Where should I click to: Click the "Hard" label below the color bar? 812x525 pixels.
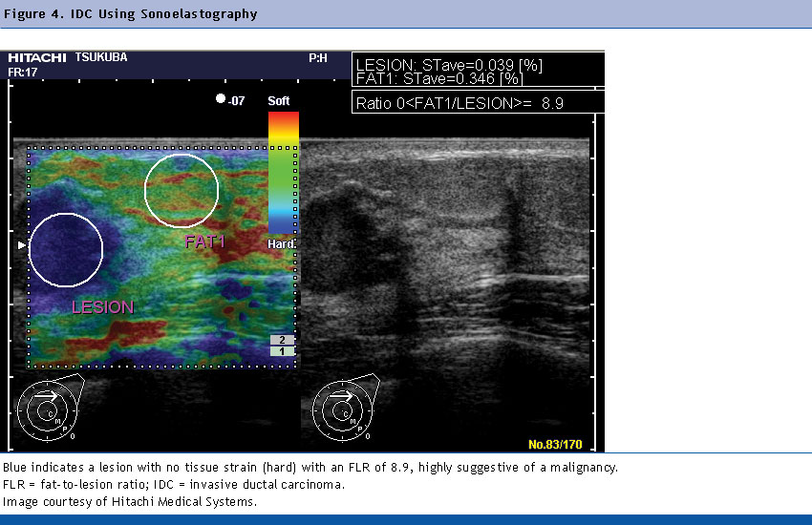281,243
